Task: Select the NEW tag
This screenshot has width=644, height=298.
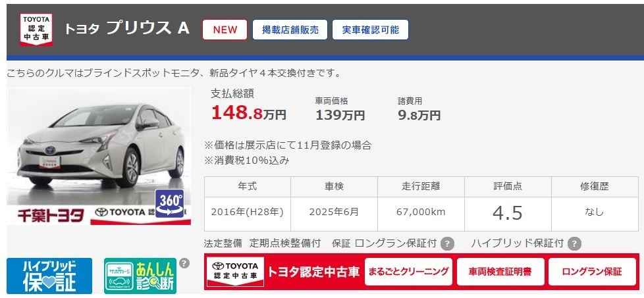Action: pyautogui.click(x=225, y=30)
